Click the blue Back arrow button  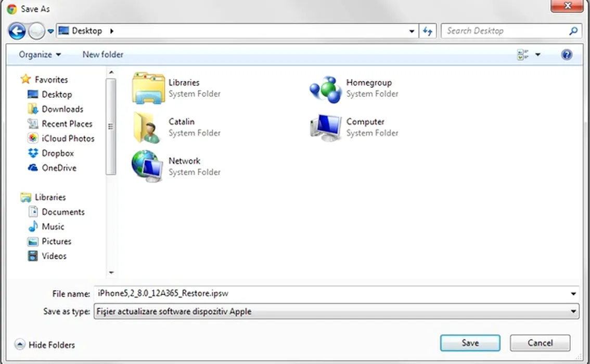coord(17,31)
